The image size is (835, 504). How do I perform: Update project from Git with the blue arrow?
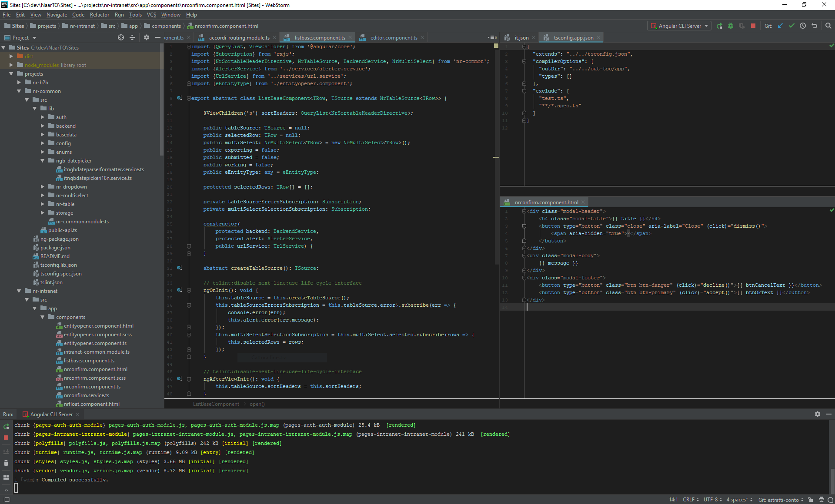(780, 26)
